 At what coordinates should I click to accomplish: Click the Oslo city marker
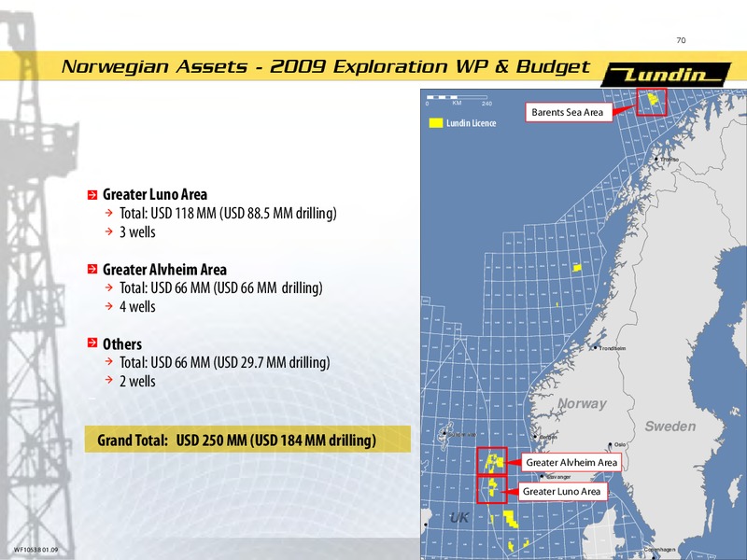[x=611, y=445]
